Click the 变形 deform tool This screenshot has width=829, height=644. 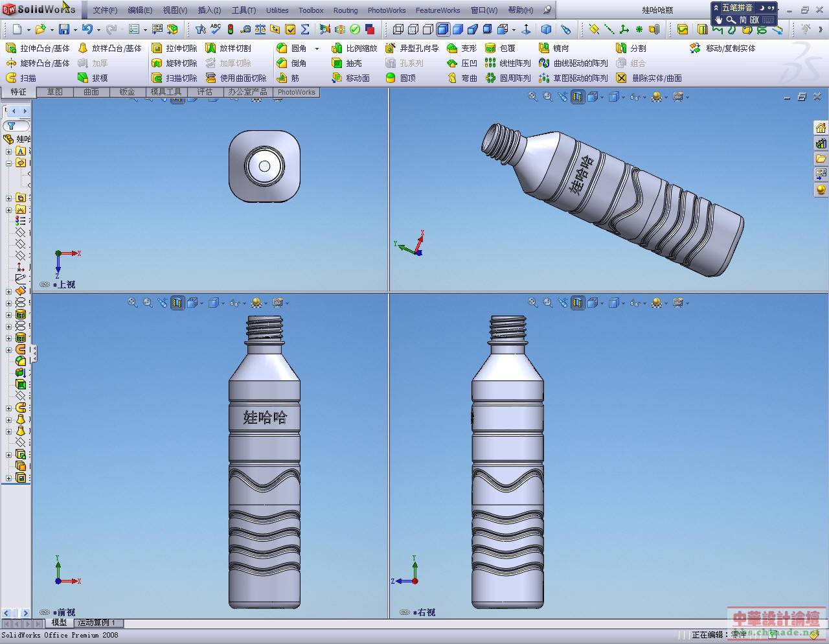pyautogui.click(x=462, y=48)
